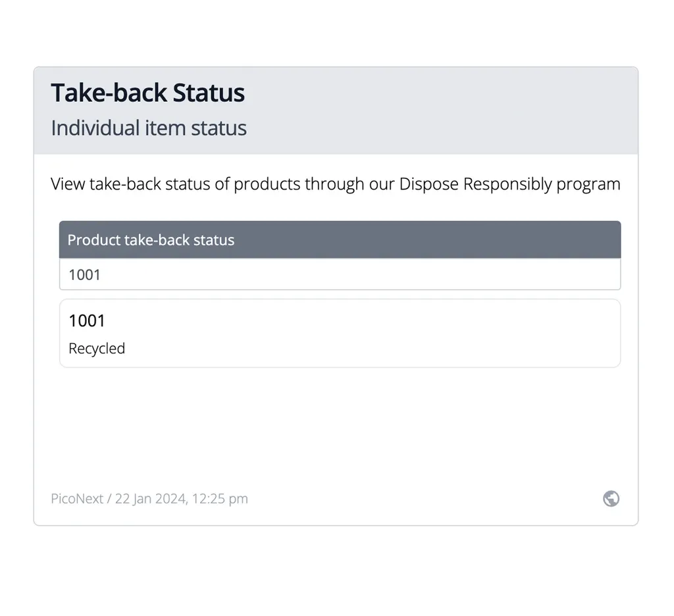Click the Take-back Status title
The height and width of the screenshot is (616, 674).
point(147,93)
